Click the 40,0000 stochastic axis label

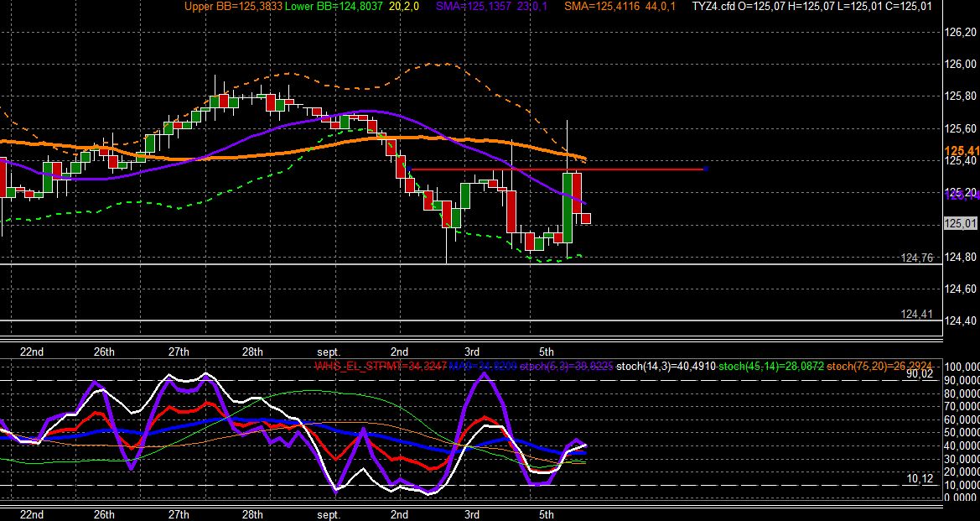click(962, 446)
